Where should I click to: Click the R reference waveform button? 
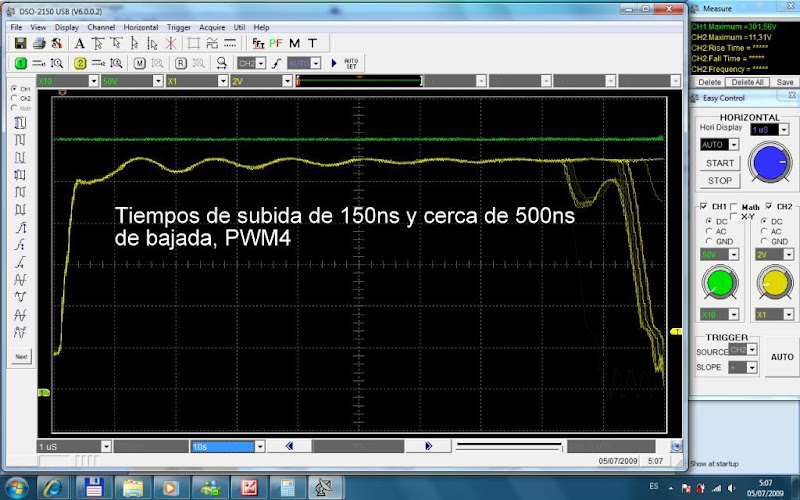coord(181,63)
